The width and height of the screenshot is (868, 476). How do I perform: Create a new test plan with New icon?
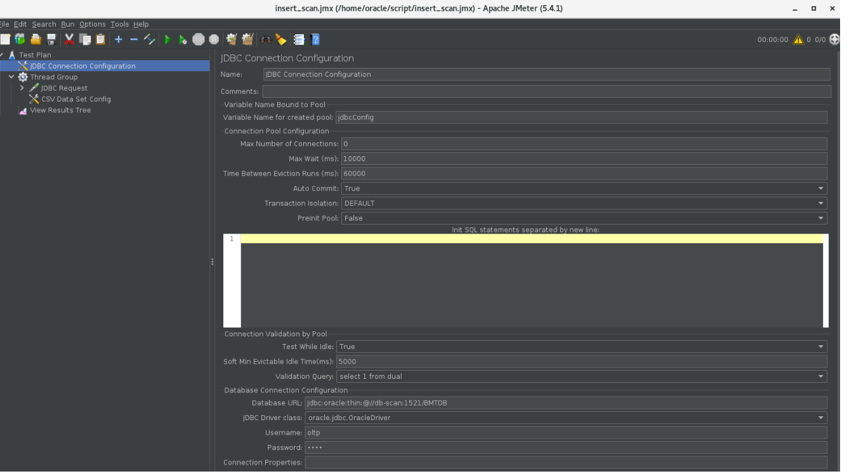click(5, 39)
